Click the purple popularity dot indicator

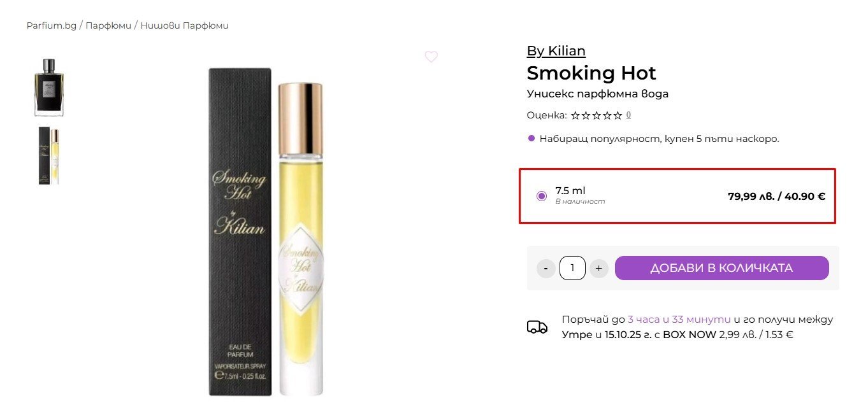click(532, 138)
